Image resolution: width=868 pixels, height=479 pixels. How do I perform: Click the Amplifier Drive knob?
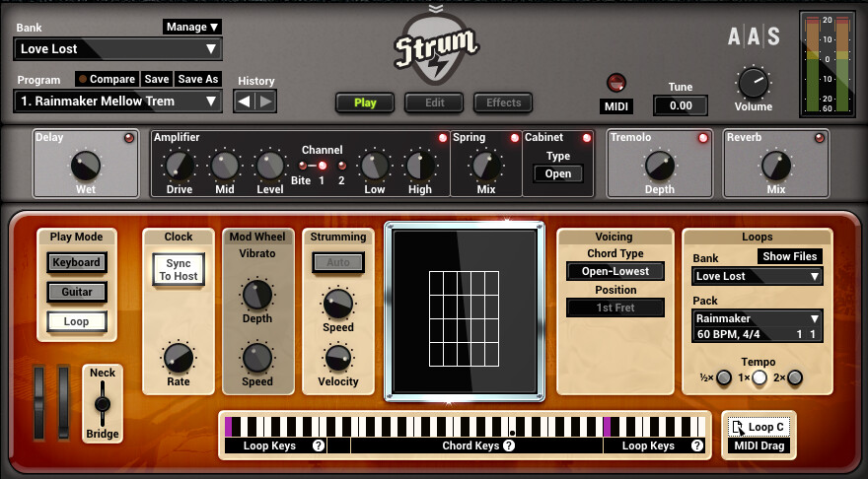pyautogui.click(x=180, y=165)
